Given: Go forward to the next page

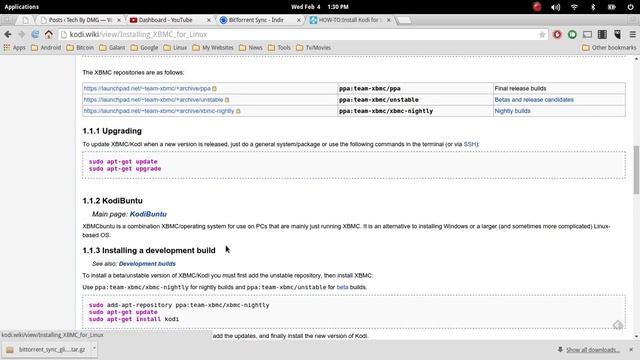Looking at the screenshot, I should point(21,35).
